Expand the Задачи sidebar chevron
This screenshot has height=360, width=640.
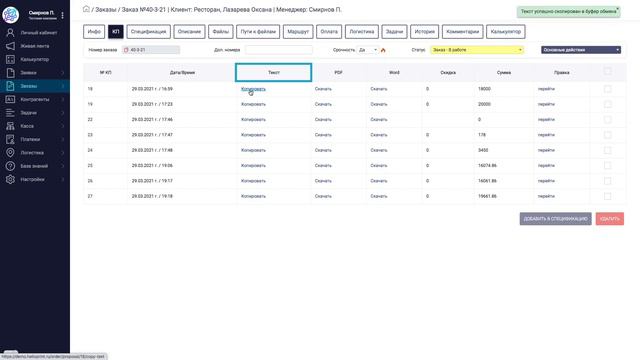[x=63, y=113]
